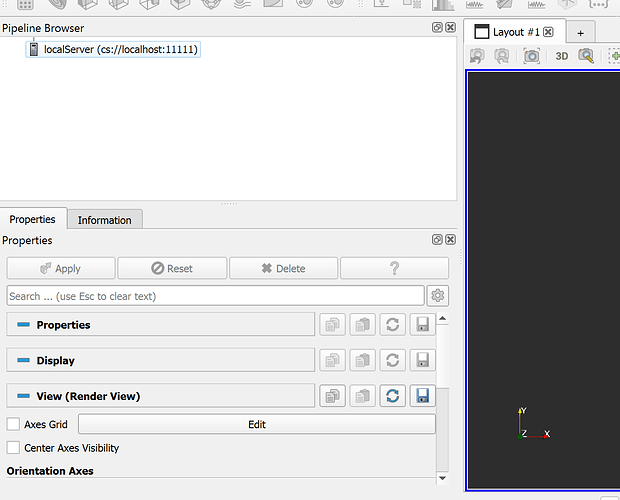Copy settings in the Display section row
The width and height of the screenshot is (620, 500).
(x=332, y=360)
